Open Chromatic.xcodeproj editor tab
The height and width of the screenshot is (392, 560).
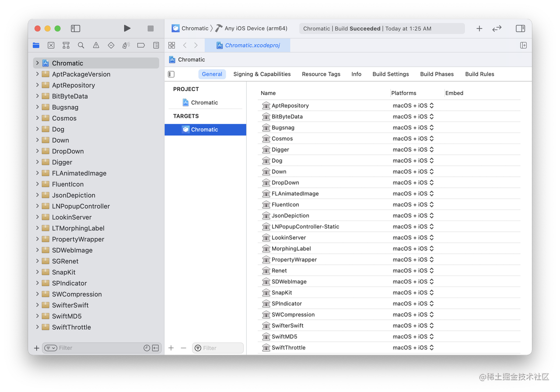point(248,45)
